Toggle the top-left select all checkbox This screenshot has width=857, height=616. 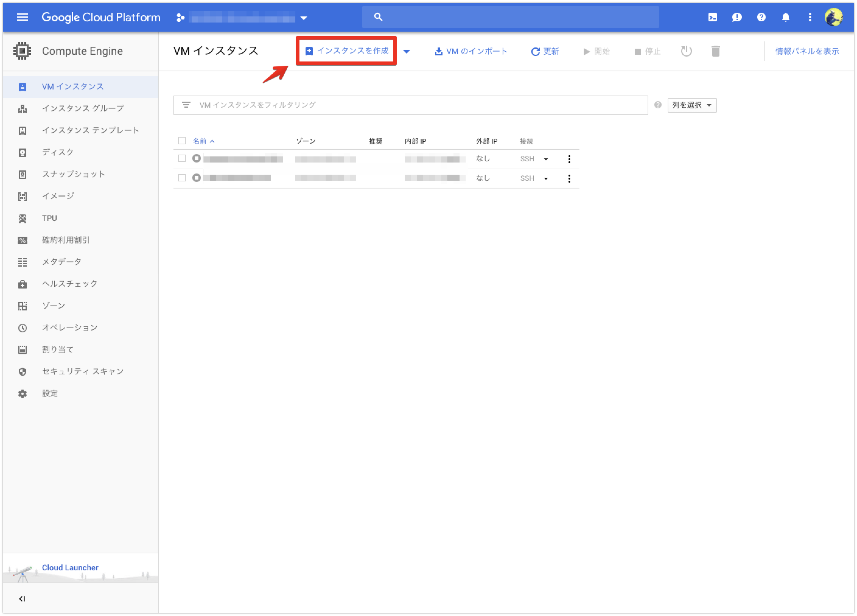[x=182, y=140]
